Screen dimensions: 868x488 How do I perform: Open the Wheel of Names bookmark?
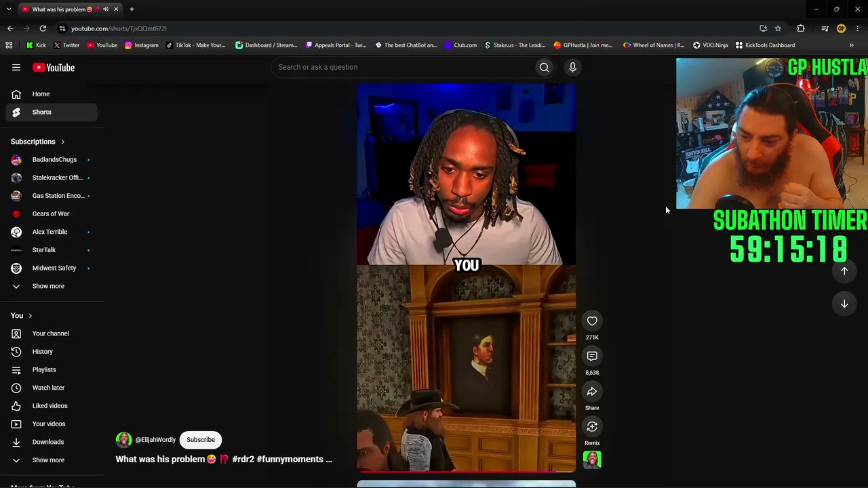654,45
